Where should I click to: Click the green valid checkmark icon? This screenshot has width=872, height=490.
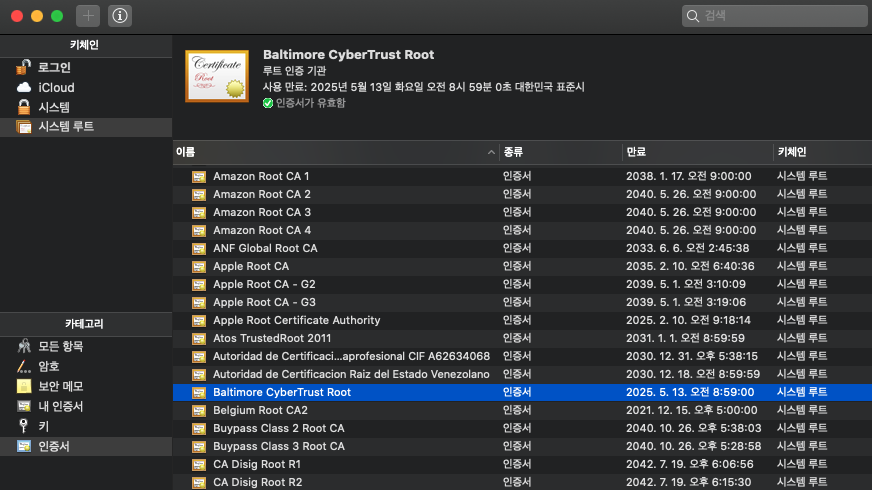(x=267, y=103)
